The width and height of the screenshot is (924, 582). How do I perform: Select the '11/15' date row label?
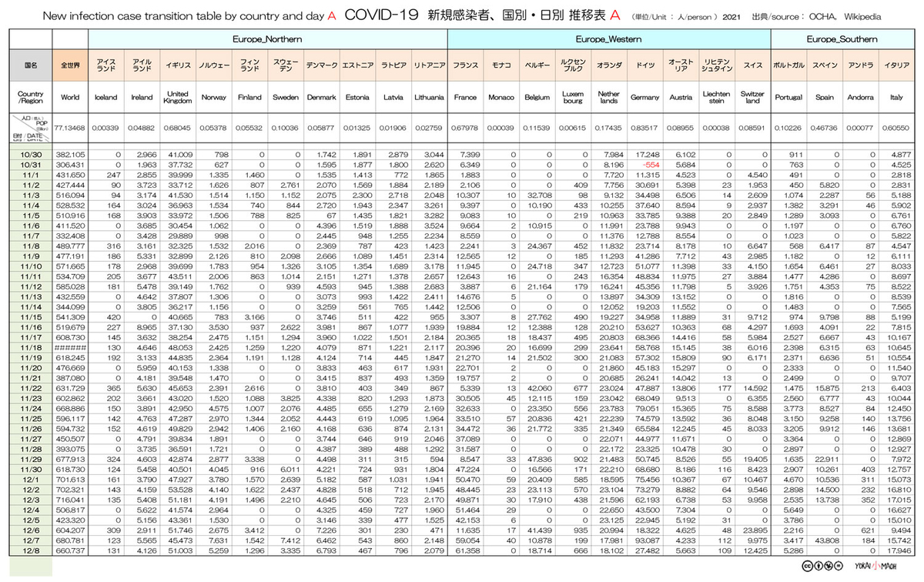[x=31, y=317]
